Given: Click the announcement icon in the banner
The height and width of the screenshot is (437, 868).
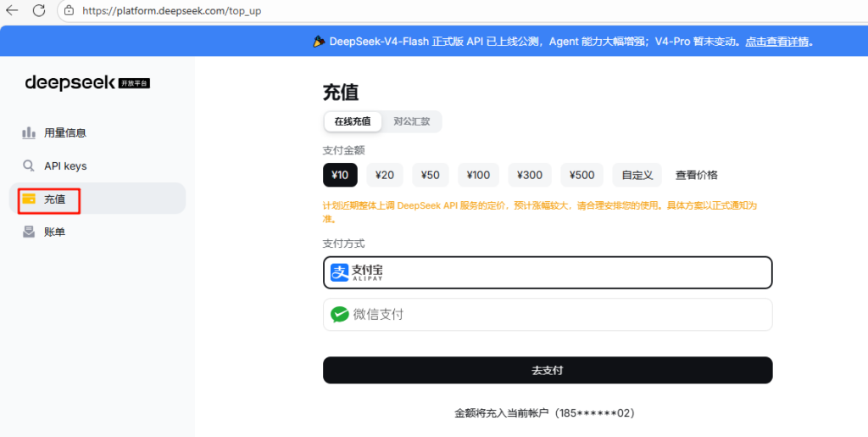Looking at the screenshot, I should point(319,42).
